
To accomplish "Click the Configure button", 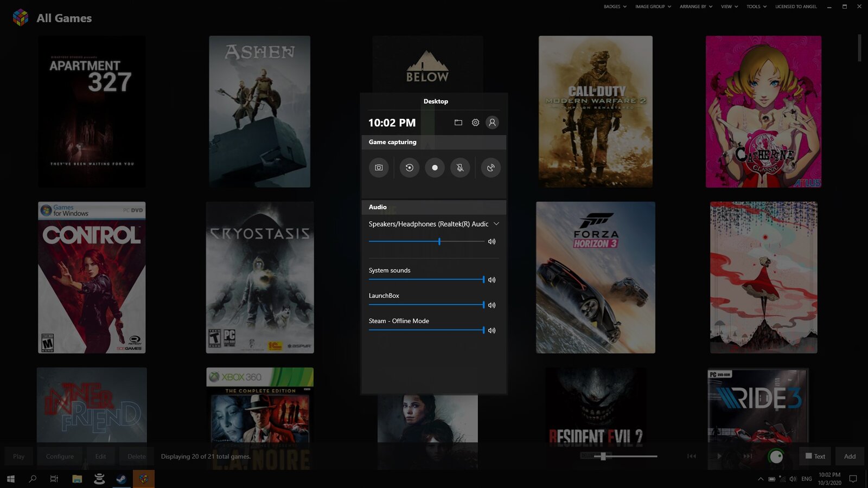I will tap(60, 457).
